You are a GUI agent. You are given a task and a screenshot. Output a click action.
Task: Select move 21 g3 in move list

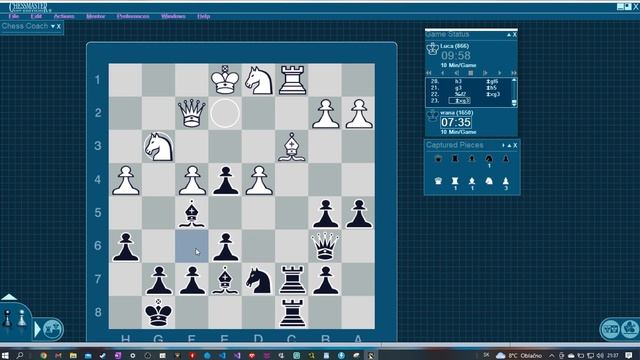click(458, 88)
